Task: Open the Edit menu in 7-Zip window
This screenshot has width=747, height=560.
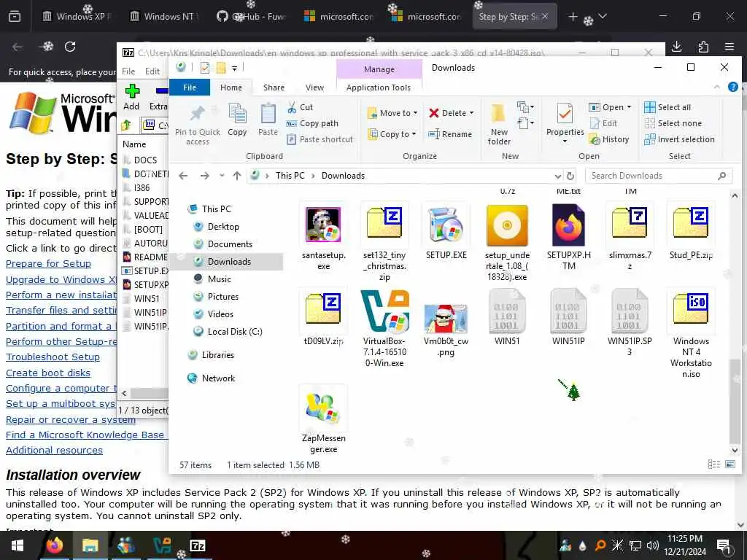Action: click(x=152, y=71)
